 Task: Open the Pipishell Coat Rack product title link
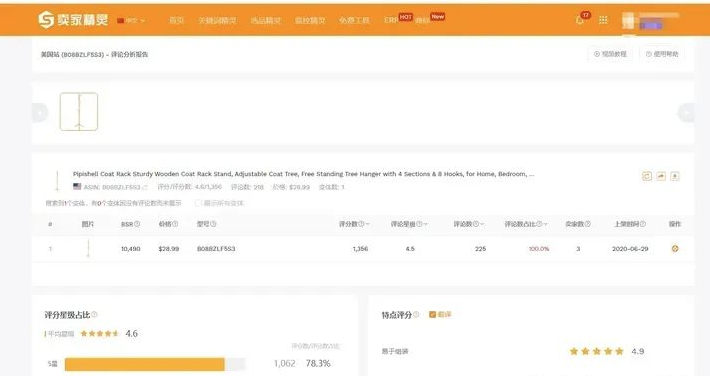[303, 174]
